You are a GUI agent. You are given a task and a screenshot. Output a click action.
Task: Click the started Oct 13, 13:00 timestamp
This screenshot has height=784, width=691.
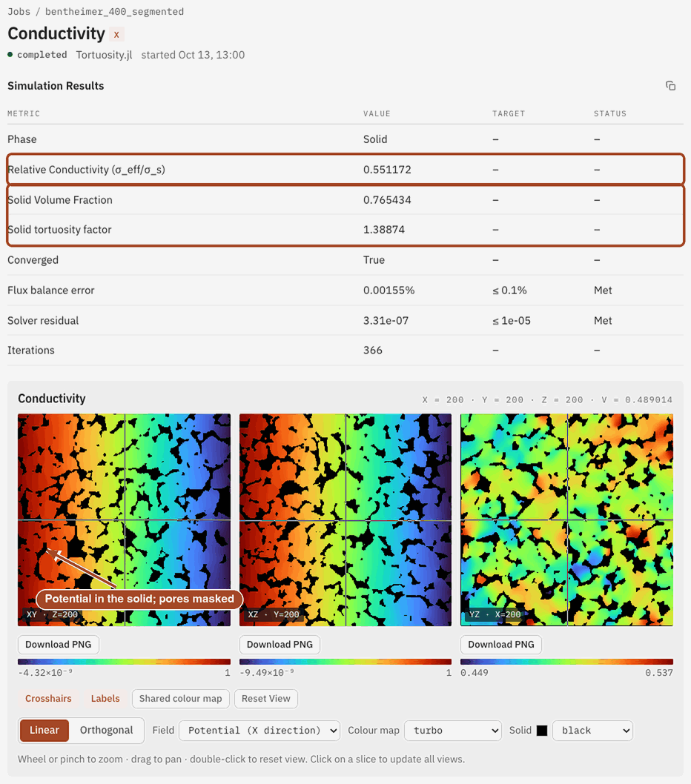(x=193, y=55)
